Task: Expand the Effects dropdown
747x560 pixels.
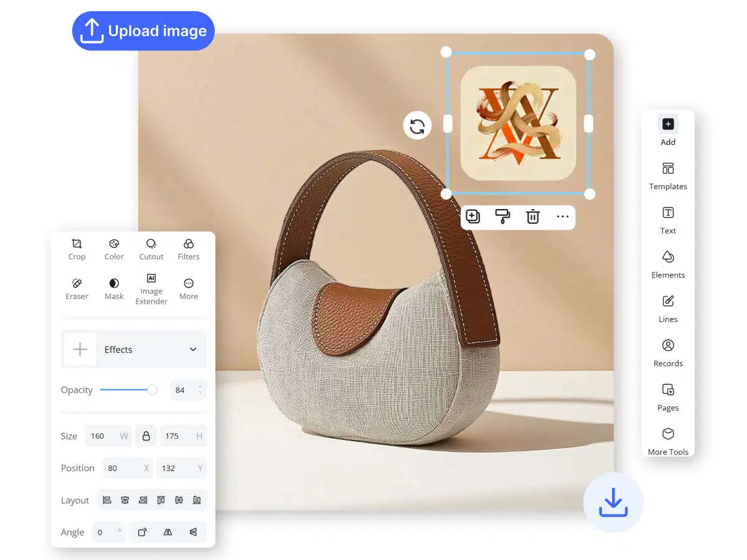Action: tap(192, 349)
